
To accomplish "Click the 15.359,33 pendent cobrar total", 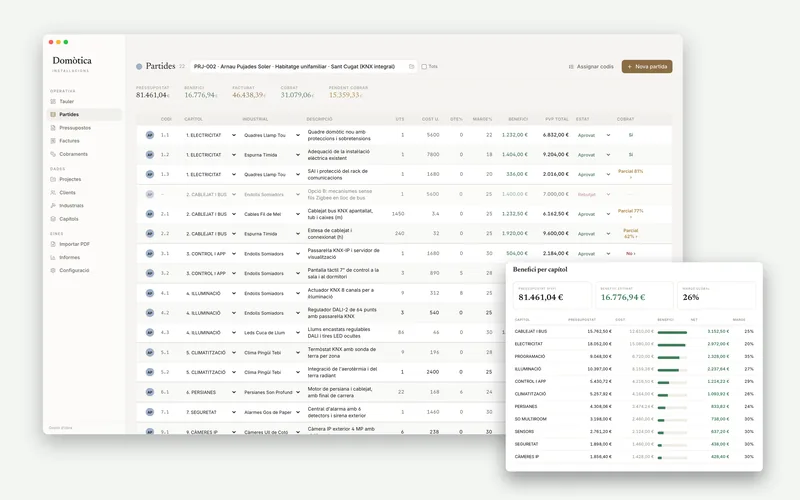I will click(346, 95).
